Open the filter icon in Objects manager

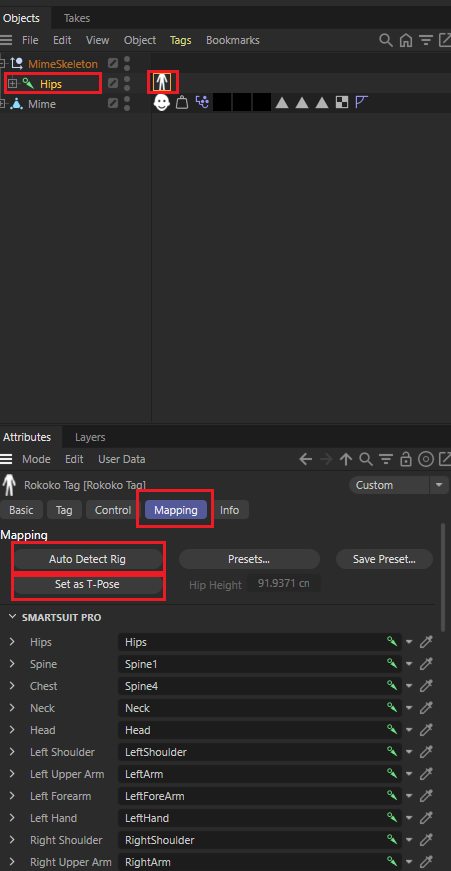coord(425,40)
